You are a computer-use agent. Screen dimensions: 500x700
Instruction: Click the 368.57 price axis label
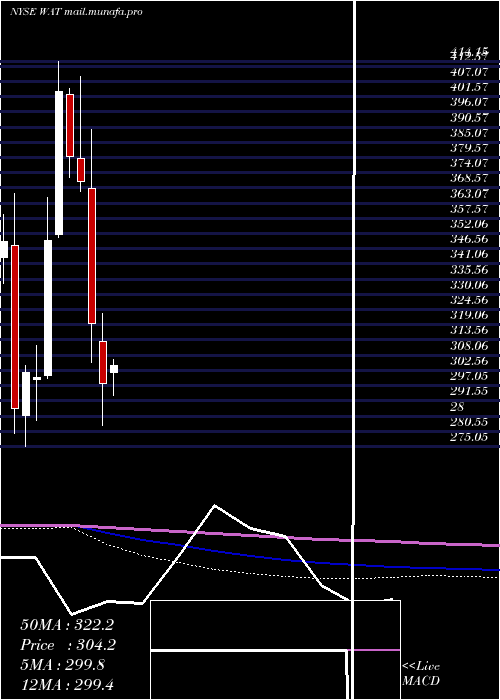coord(469,178)
